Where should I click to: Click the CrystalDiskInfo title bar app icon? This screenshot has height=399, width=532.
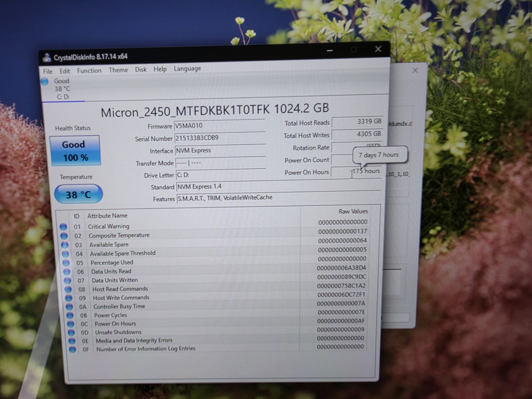pos(47,58)
